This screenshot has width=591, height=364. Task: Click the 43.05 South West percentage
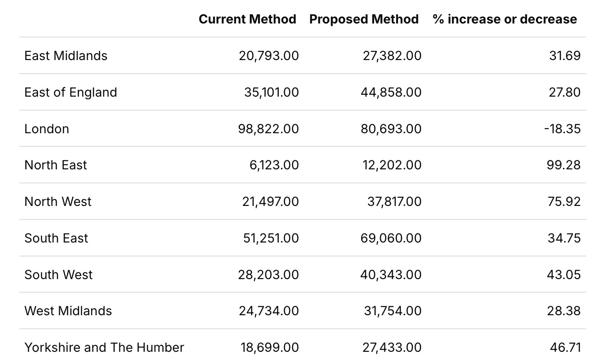pyautogui.click(x=564, y=275)
